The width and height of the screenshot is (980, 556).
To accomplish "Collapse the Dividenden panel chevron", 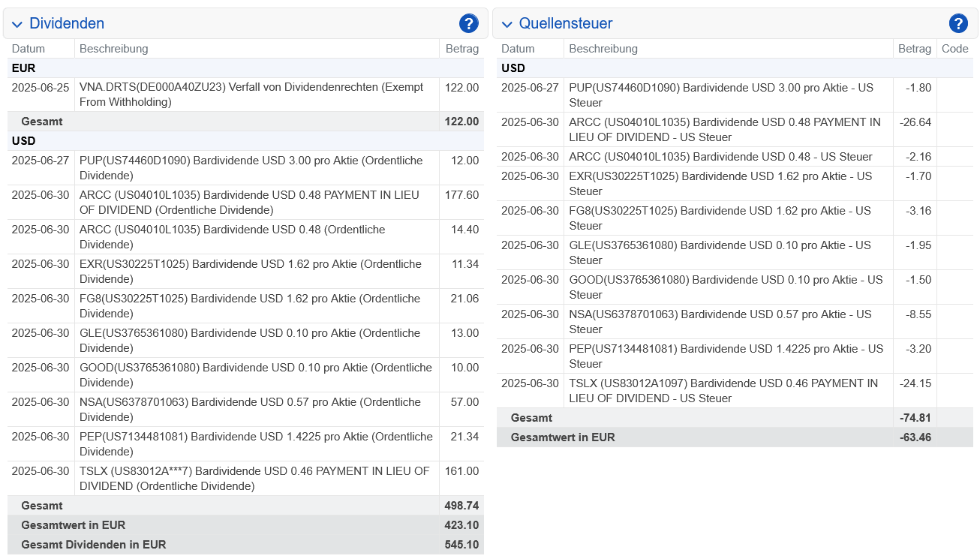I will (17, 25).
